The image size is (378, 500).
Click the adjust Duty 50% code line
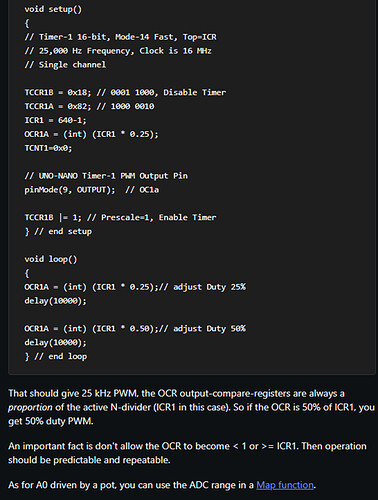[x=135, y=329]
